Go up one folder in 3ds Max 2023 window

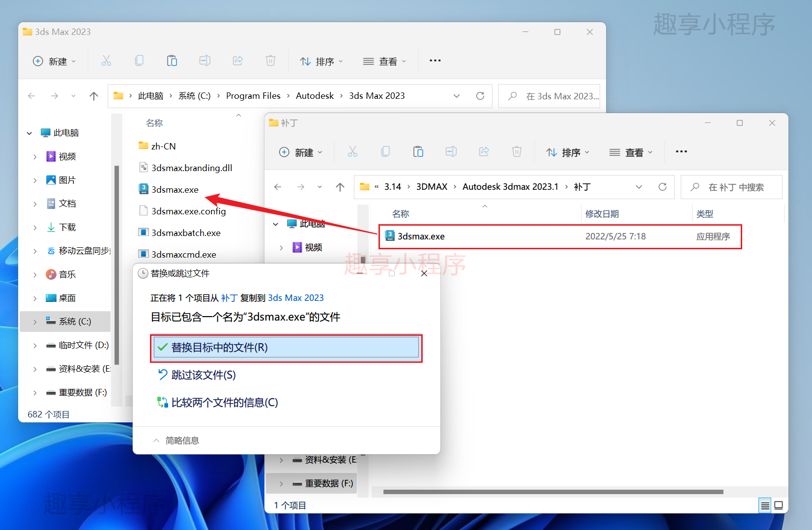coord(94,96)
